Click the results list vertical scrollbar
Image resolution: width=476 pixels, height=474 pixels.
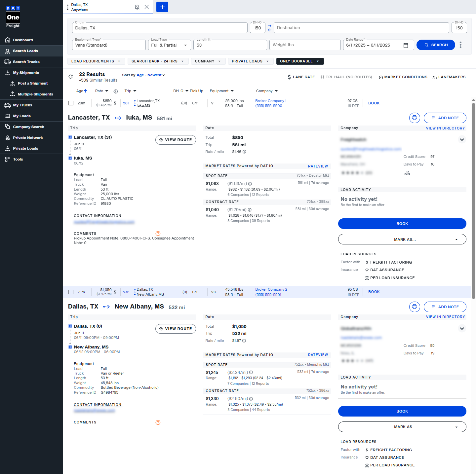473,201
